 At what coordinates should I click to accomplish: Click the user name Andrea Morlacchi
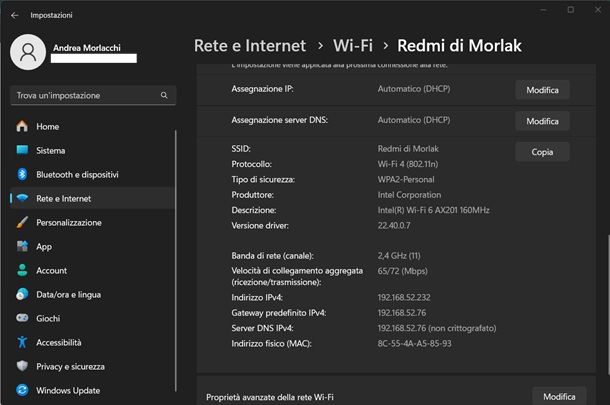click(87, 48)
